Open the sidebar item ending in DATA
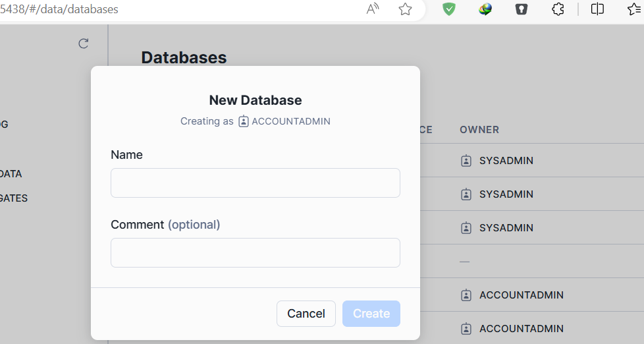 [x=11, y=174]
